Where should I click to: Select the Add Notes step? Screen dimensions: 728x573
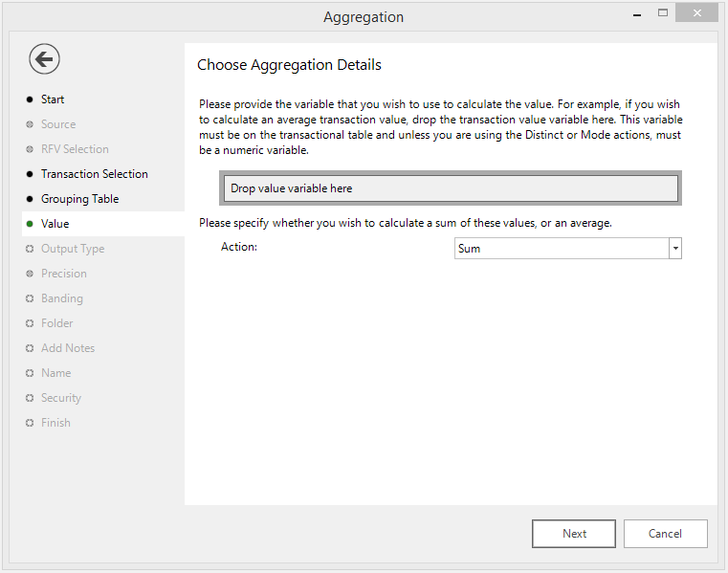(x=68, y=348)
